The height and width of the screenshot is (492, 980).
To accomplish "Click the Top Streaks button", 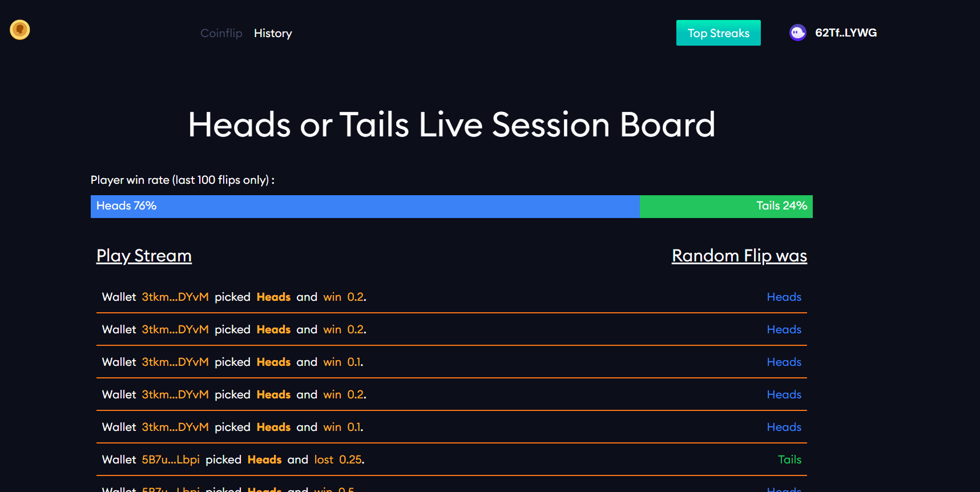I will coord(718,33).
